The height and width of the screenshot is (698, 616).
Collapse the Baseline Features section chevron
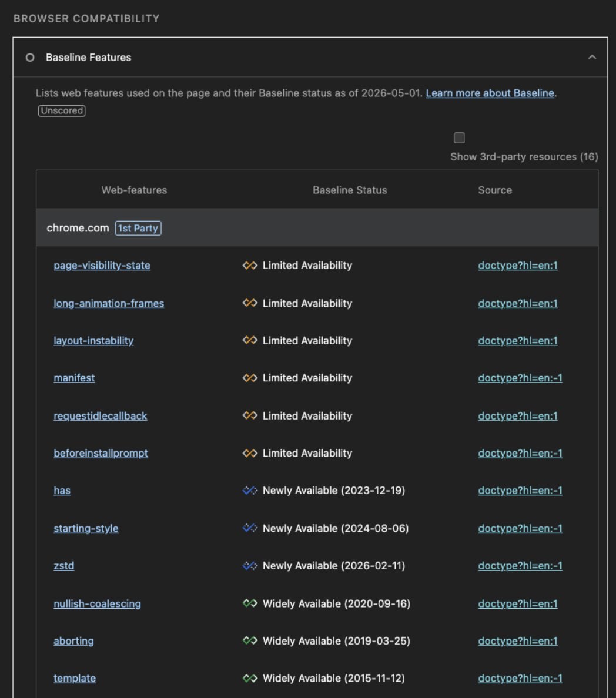tap(592, 57)
